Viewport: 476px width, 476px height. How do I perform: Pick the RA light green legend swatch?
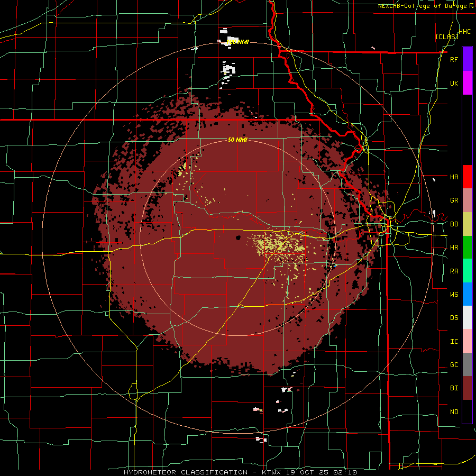[467, 271]
